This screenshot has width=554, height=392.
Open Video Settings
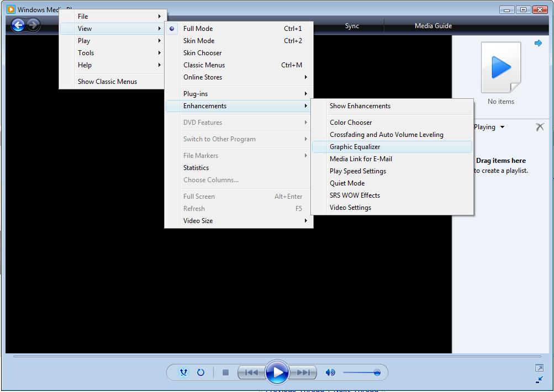(392, 208)
